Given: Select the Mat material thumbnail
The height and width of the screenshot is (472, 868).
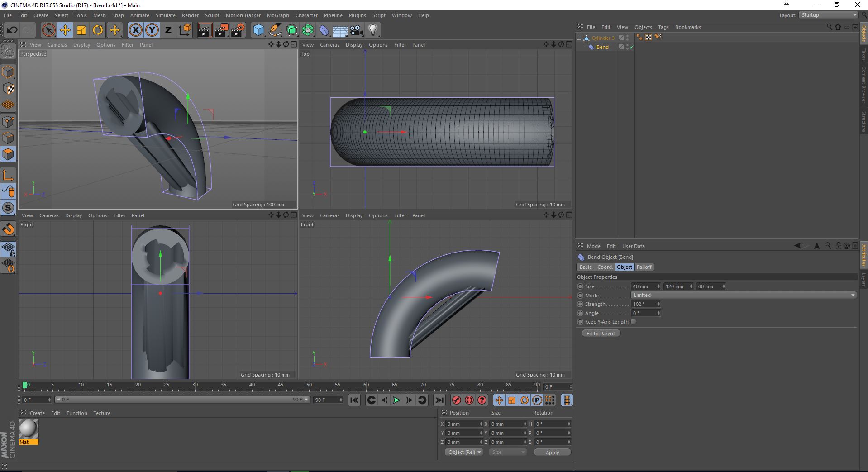Looking at the screenshot, I should click(x=29, y=432).
